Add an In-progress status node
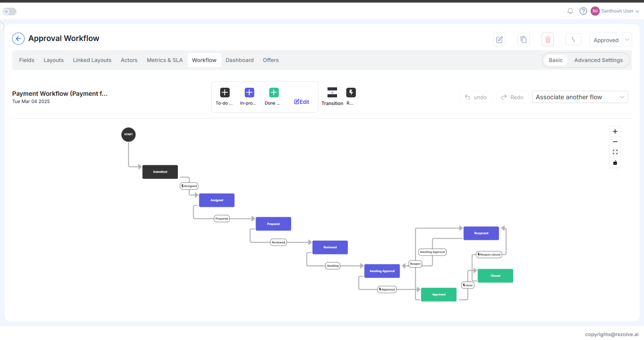The height and width of the screenshot is (340, 644). pos(249,93)
